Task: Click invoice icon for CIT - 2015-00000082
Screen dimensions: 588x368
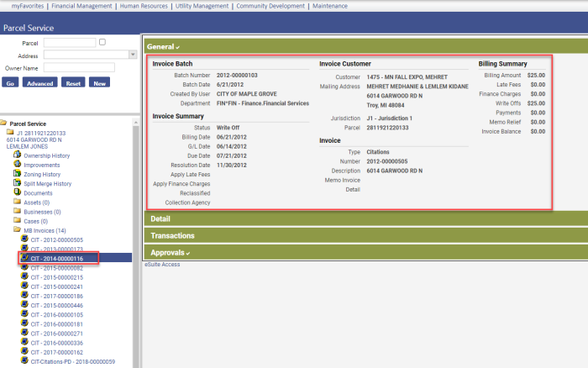Action: tap(24, 266)
